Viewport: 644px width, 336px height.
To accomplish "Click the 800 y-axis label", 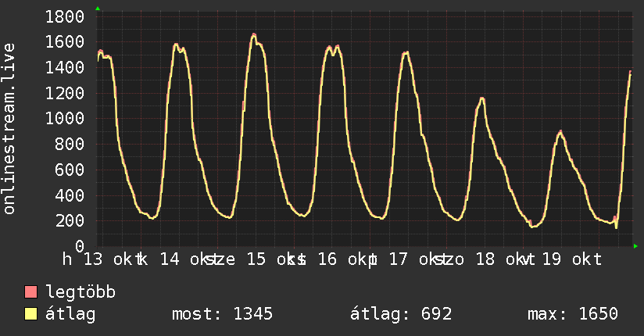I will (x=70, y=145).
